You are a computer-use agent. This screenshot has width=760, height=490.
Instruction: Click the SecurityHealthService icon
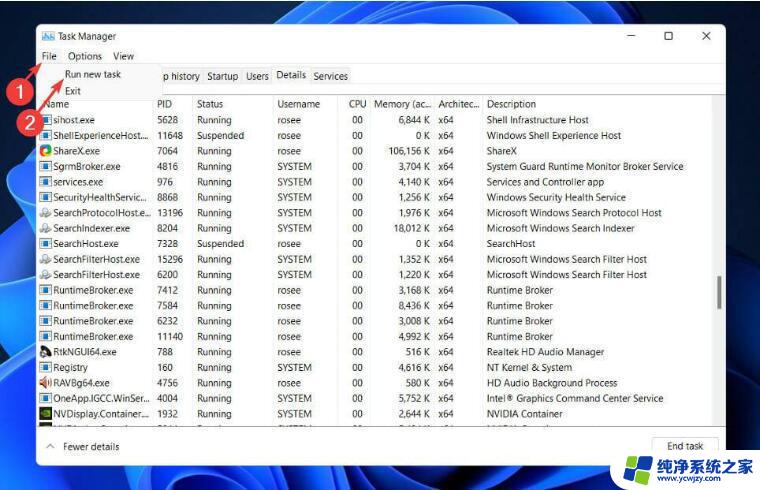point(46,197)
